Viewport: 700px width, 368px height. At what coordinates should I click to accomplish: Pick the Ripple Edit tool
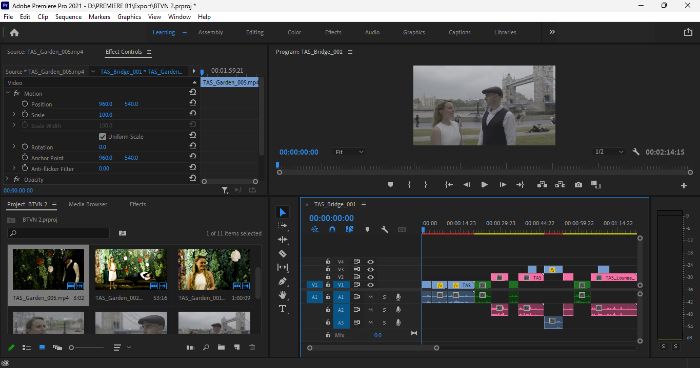[283, 240]
